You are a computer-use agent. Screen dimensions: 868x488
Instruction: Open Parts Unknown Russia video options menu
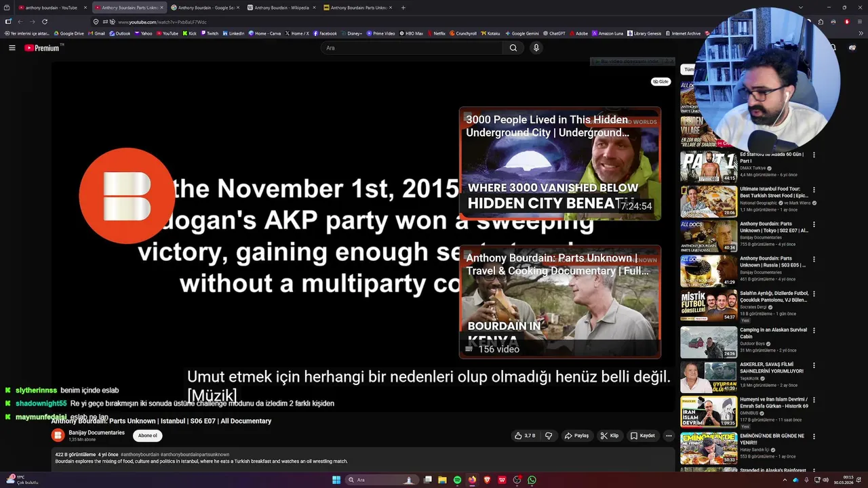[814, 259]
